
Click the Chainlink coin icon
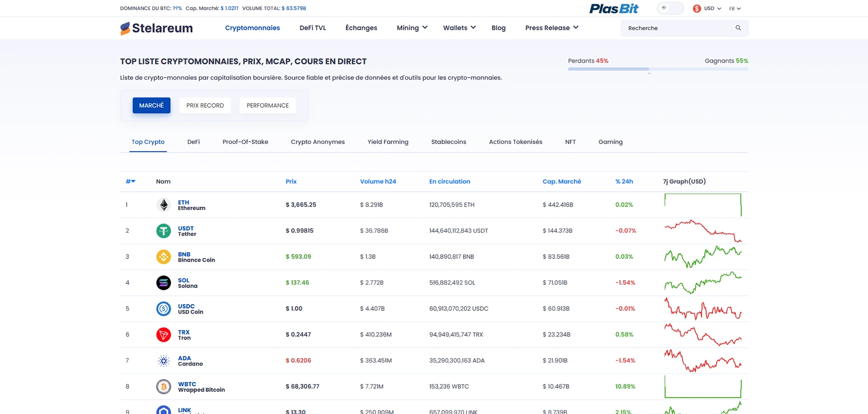pyautogui.click(x=163, y=410)
